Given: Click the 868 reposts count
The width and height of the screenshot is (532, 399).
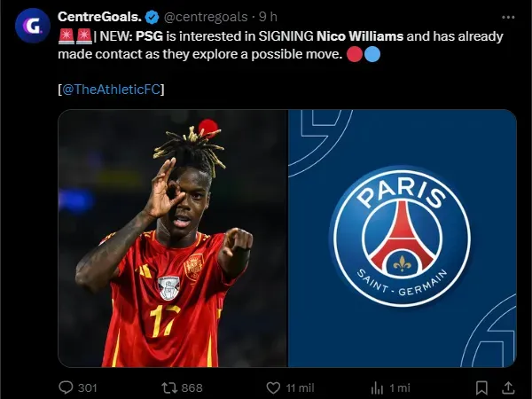Looking at the screenshot, I should click(x=192, y=387).
